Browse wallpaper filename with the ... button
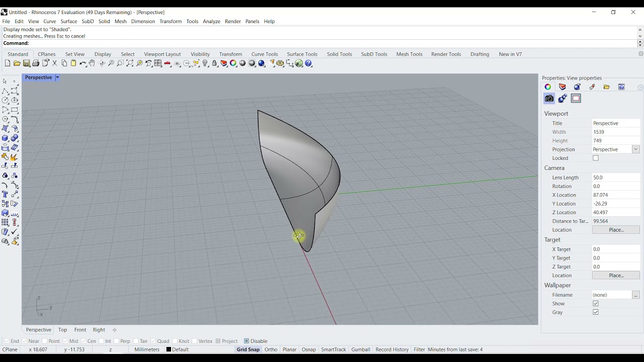 click(636, 295)
